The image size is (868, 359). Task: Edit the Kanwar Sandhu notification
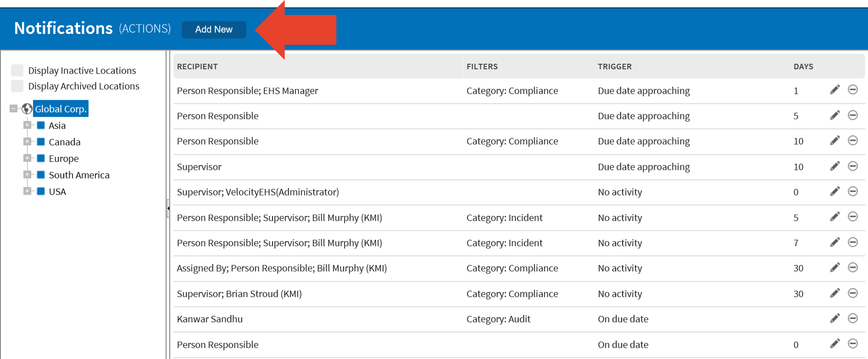click(x=835, y=318)
